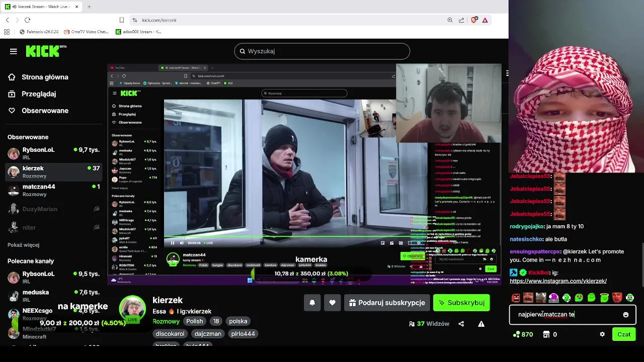Open RybsonLoL in the followed channels list
This screenshot has width=644, height=362.
[x=53, y=153]
